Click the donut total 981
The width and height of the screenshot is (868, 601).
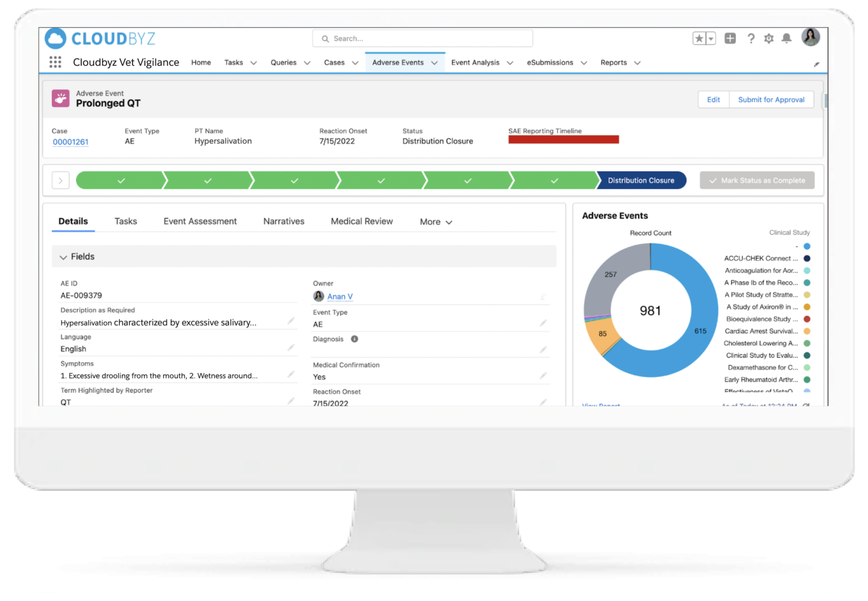[x=650, y=311]
